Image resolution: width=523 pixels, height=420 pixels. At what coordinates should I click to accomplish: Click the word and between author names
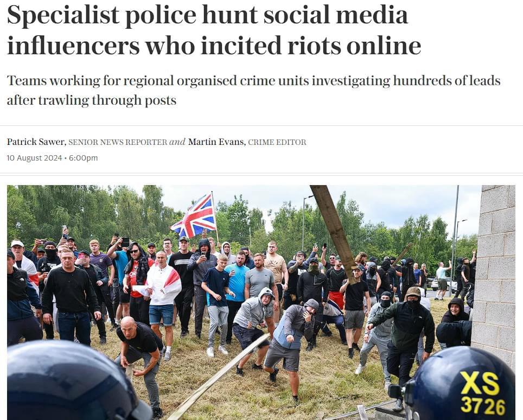tap(177, 142)
